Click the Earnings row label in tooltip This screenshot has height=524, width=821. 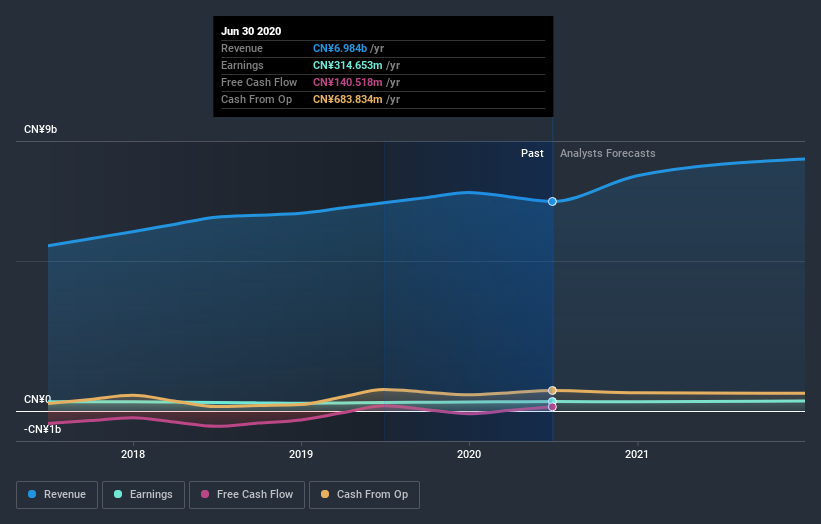[242, 65]
